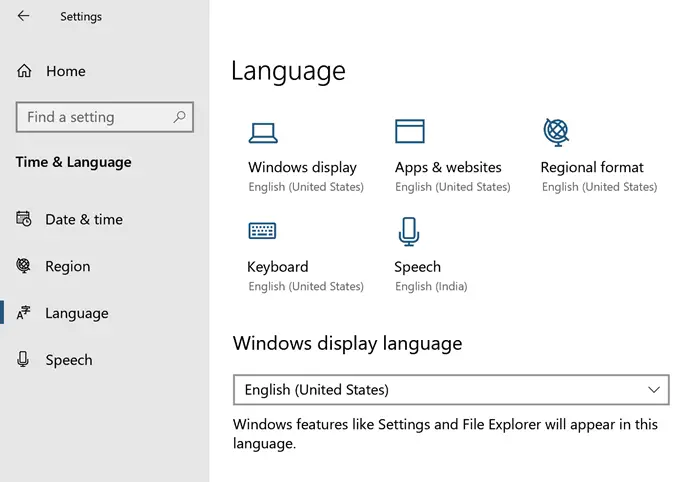Click the Speech microphone sidebar icon
This screenshot has height=482, width=700.
click(x=23, y=359)
